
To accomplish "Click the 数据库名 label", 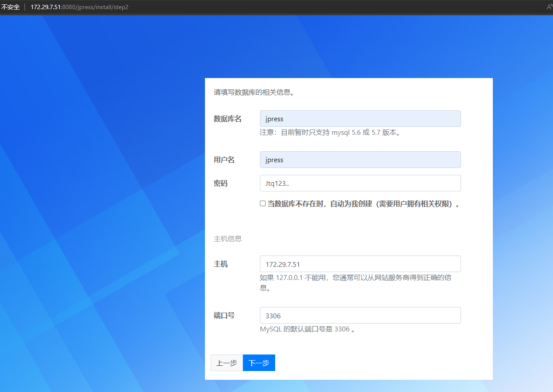I will pos(228,119).
